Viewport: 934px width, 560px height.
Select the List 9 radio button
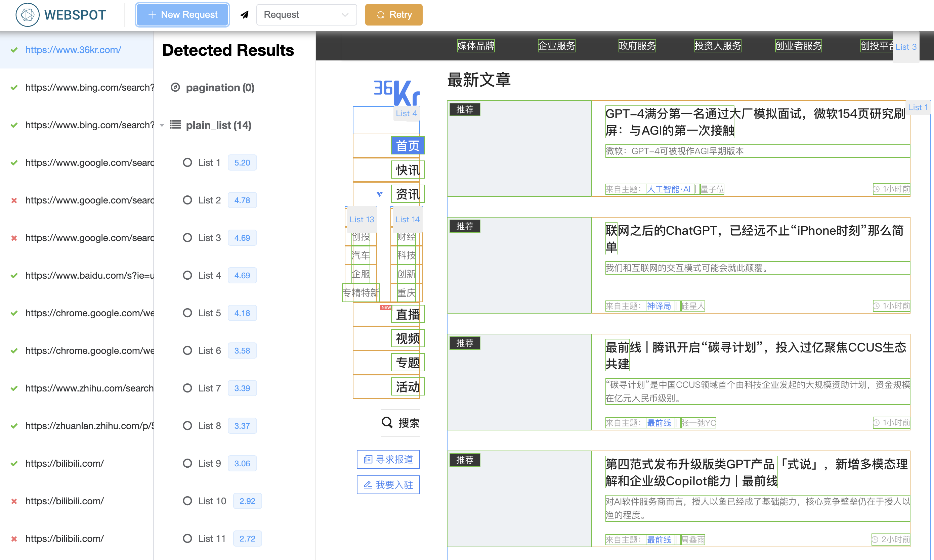tap(187, 463)
